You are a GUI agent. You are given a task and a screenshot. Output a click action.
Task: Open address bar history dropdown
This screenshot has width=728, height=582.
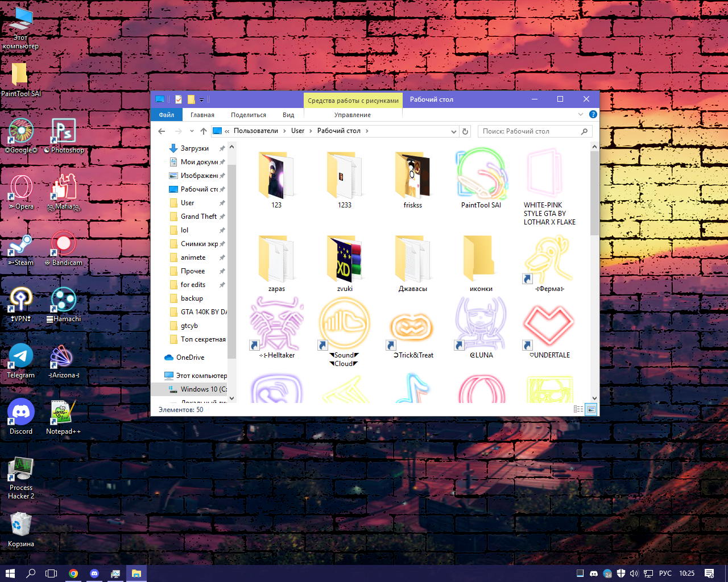454,131
